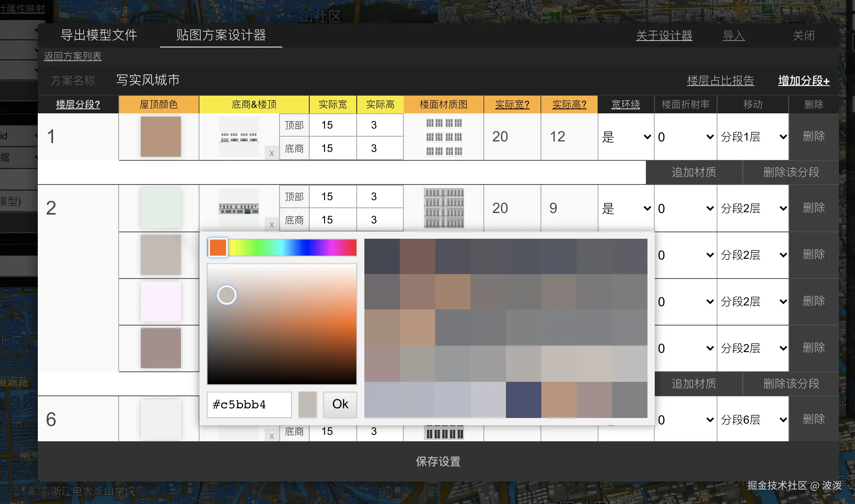
Task: Remove row 1 shop texture with x icon
Action: click(272, 153)
